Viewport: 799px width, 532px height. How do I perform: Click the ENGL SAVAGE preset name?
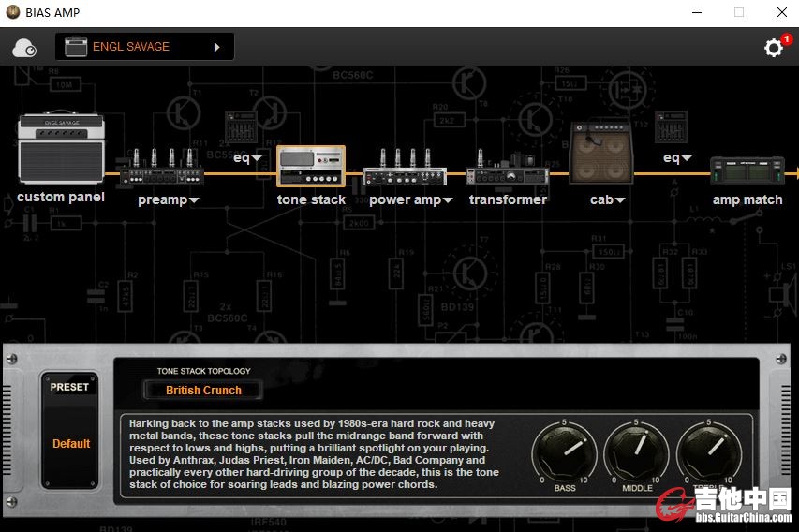[131, 47]
